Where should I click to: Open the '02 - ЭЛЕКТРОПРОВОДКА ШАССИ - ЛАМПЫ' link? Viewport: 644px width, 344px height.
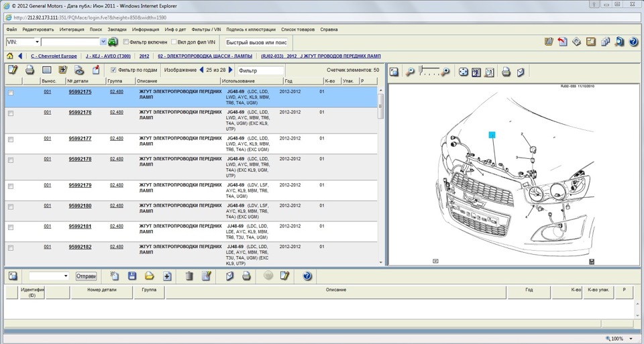(205, 56)
